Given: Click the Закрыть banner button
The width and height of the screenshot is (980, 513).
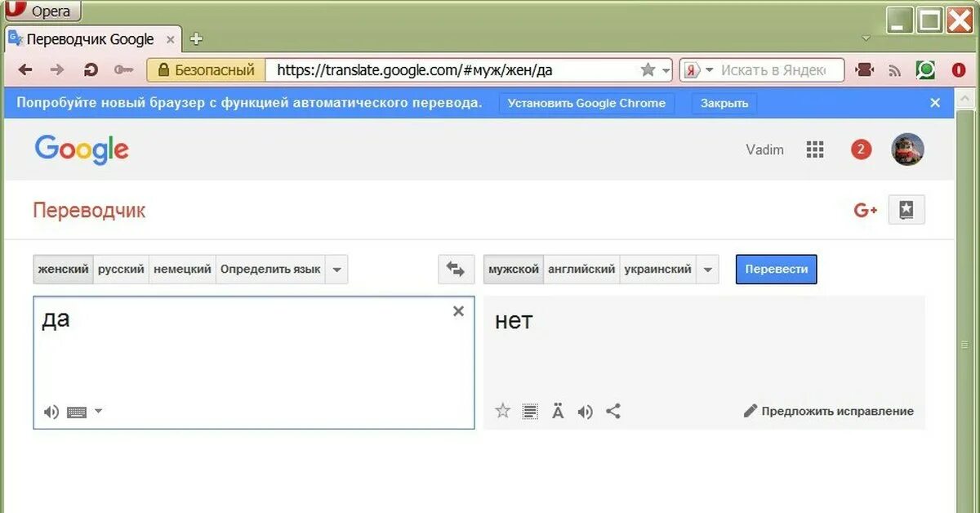Looking at the screenshot, I should click(x=724, y=103).
